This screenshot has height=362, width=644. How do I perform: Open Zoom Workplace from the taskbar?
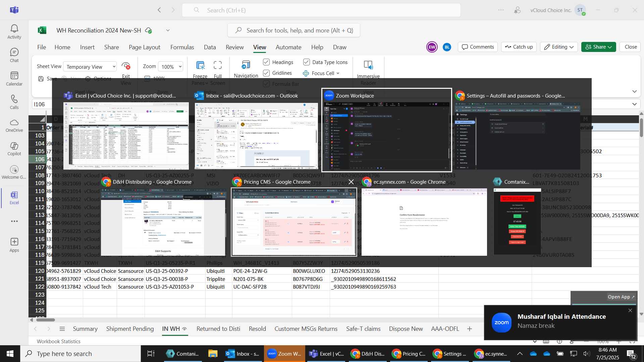284,354
